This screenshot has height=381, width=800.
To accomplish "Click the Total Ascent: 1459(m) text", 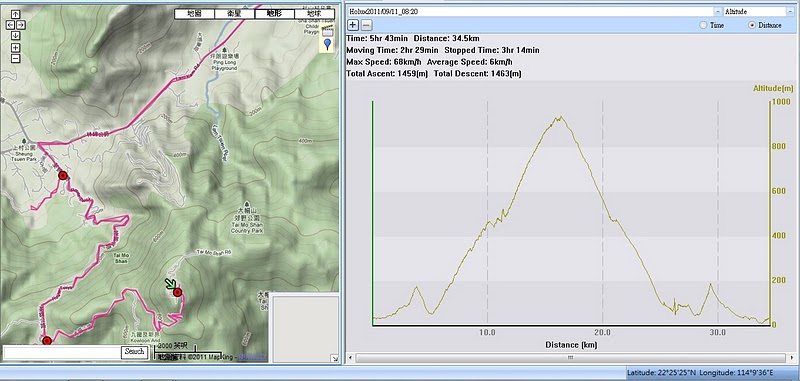I will (387, 74).
